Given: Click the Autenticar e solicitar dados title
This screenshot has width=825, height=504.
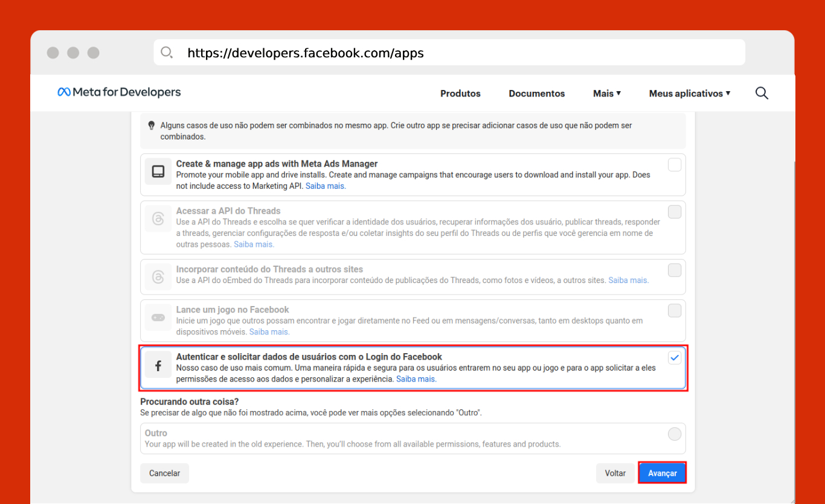Looking at the screenshot, I should point(309,357).
